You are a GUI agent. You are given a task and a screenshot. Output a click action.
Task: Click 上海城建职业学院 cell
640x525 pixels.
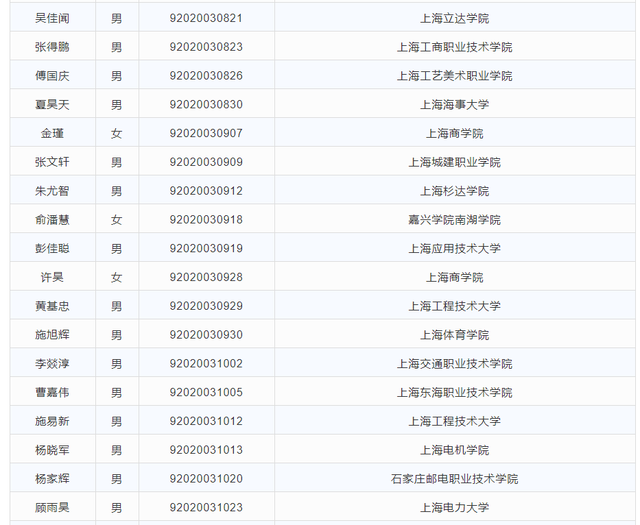click(455, 162)
